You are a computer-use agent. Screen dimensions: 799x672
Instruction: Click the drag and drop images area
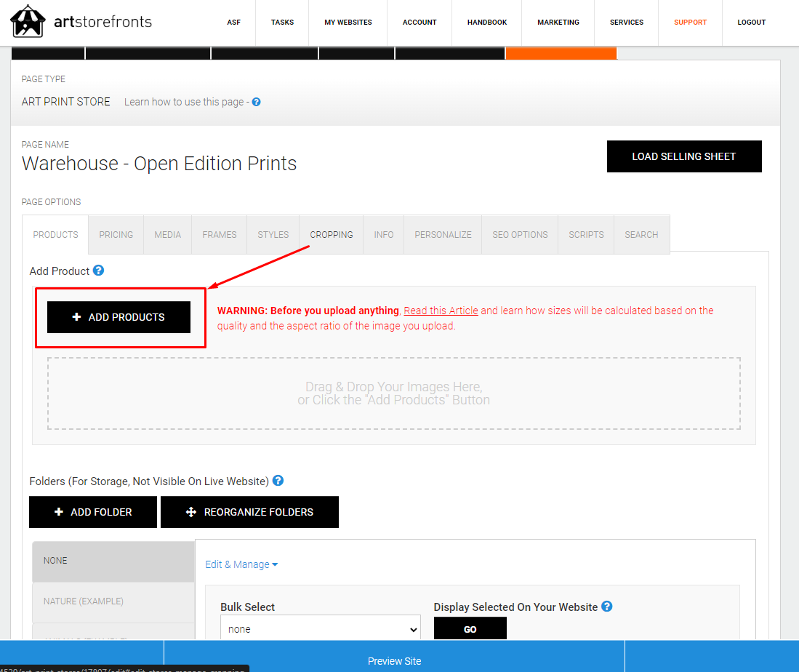[393, 393]
